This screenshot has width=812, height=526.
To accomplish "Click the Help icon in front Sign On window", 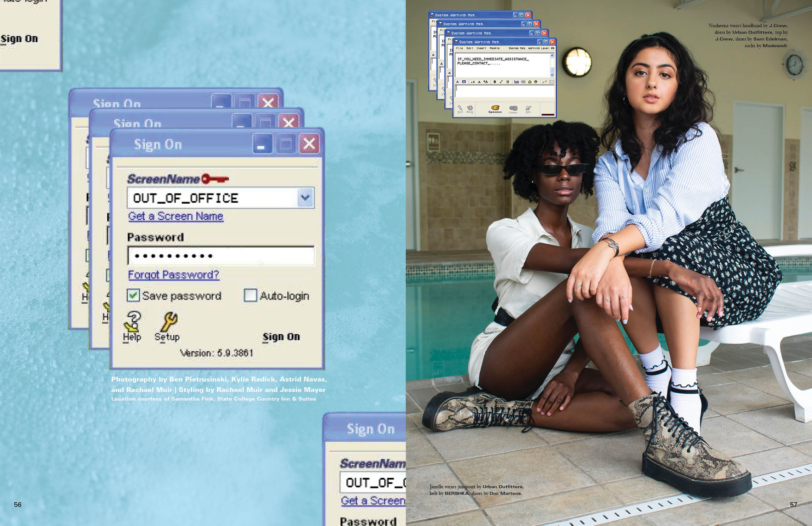I will 133,321.
